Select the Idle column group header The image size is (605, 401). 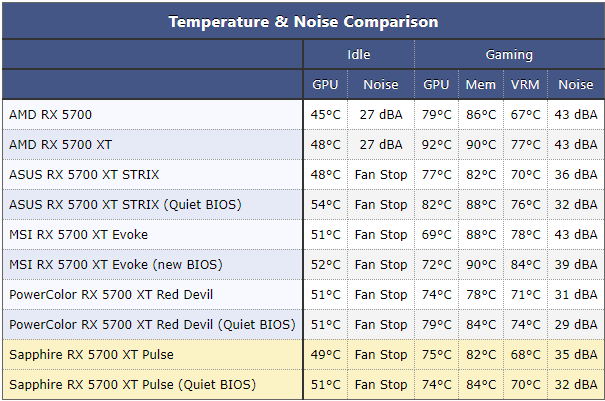(x=359, y=54)
